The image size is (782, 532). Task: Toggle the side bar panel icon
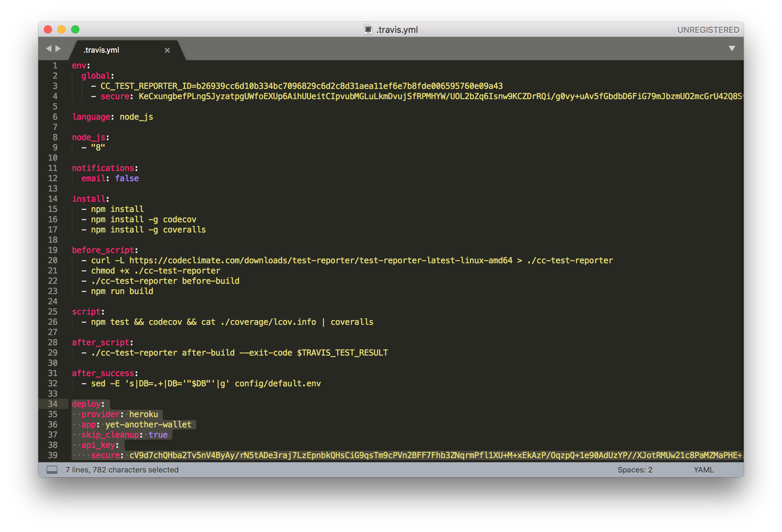click(x=52, y=470)
